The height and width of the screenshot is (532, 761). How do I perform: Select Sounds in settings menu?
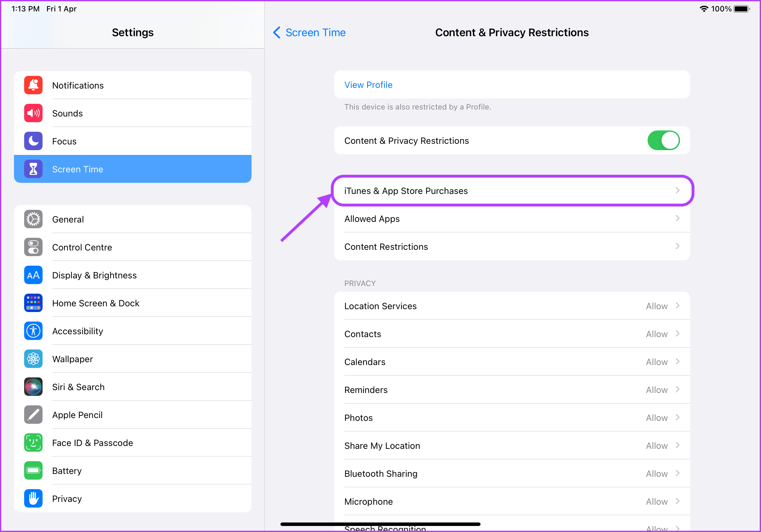click(133, 113)
